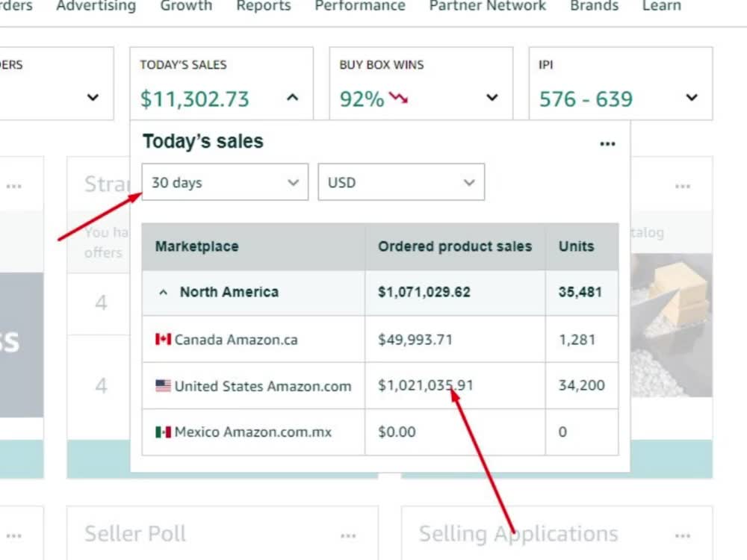Image resolution: width=747 pixels, height=560 pixels.
Task: Open the options menu right of sales panel
Action: tap(682, 186)
